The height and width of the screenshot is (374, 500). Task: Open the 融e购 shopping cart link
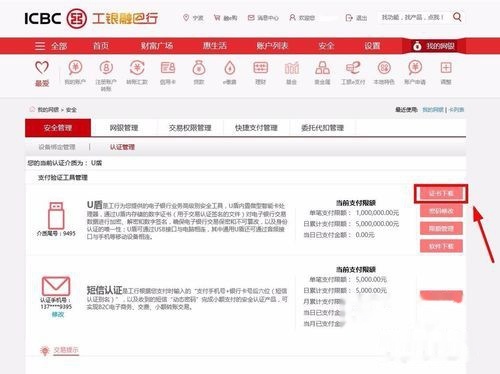point(225,18)
